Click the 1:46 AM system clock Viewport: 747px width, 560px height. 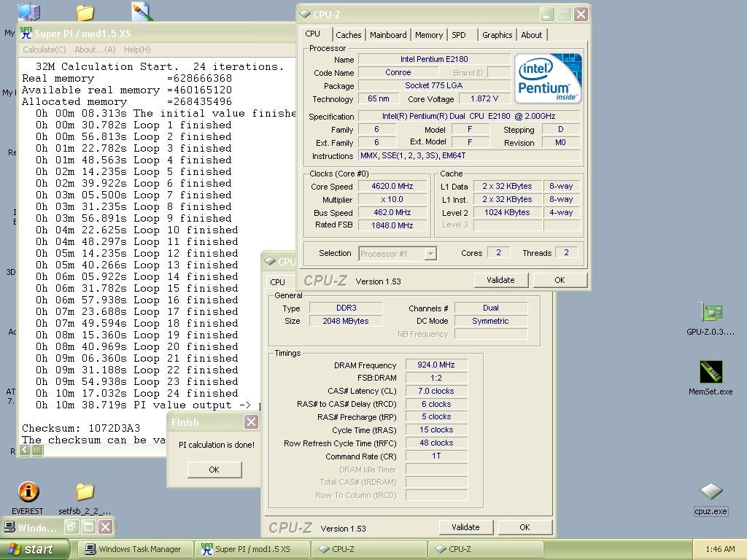[x=720, y=549]
